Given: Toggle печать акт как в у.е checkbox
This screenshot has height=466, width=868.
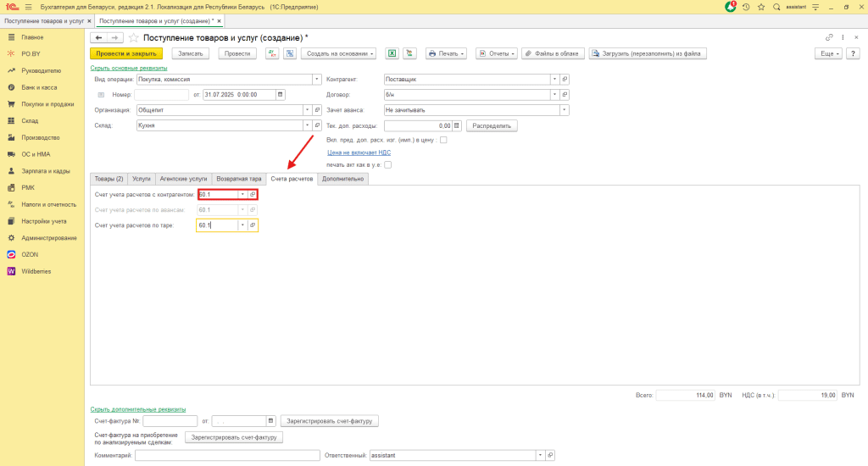Looking at the screenshot, I should [387, 165].
